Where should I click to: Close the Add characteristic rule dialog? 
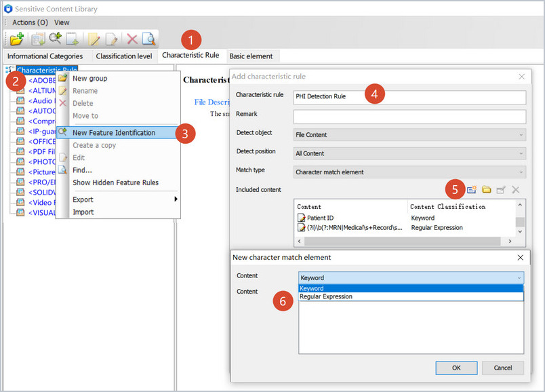tap(522, 77)
